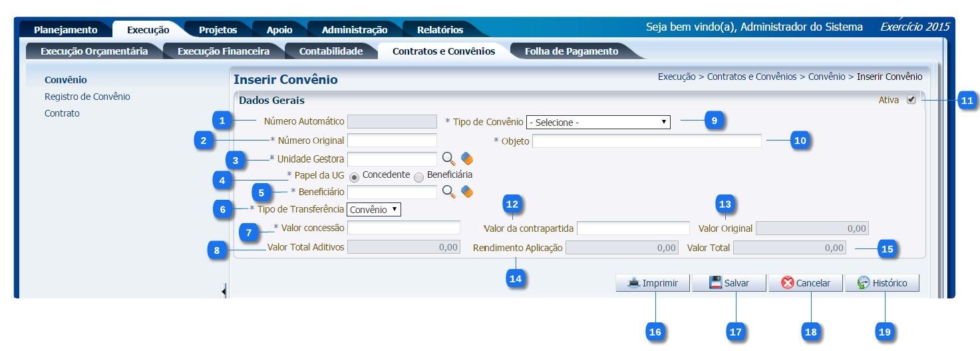View the Histórico of this convênio
Viewport: 980px width, 351px height.
coord(882,283)
